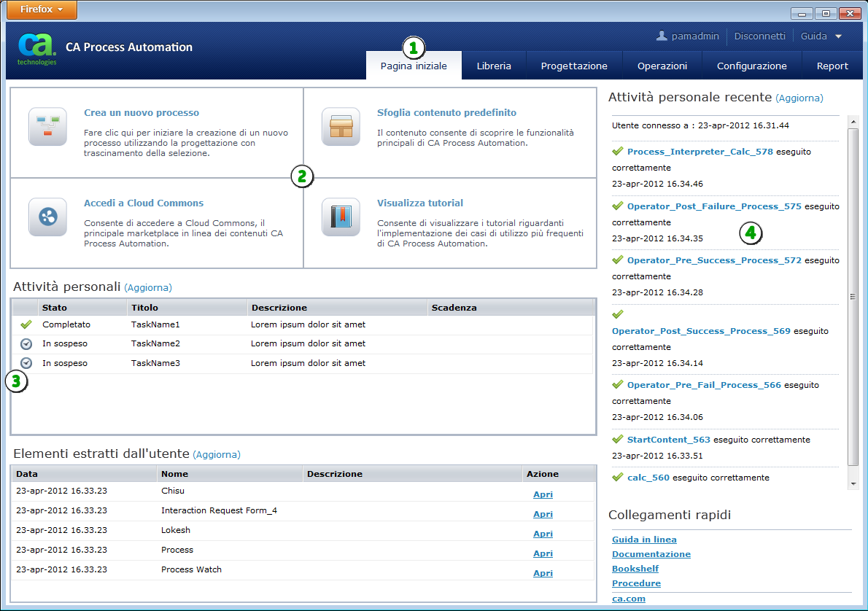The width and height of the screenshot is (868, 611).
Task: Click the CA Technologies logo
Action: [x=36, y=48]
